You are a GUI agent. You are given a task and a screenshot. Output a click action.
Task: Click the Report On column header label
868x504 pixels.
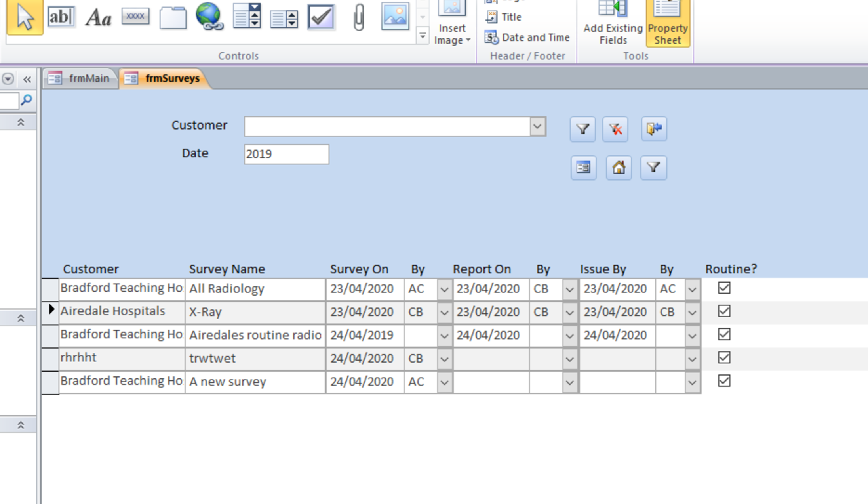coord(482,269)
